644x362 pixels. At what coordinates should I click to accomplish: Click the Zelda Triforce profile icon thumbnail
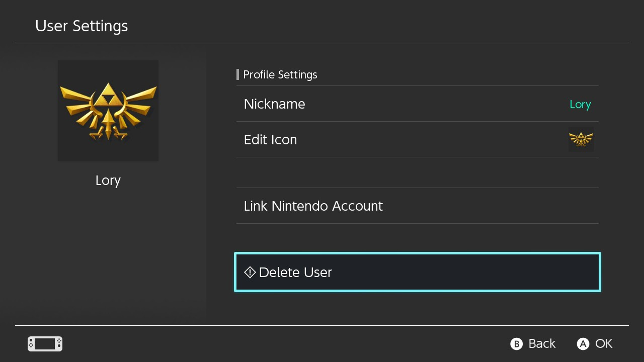point(108,111)
